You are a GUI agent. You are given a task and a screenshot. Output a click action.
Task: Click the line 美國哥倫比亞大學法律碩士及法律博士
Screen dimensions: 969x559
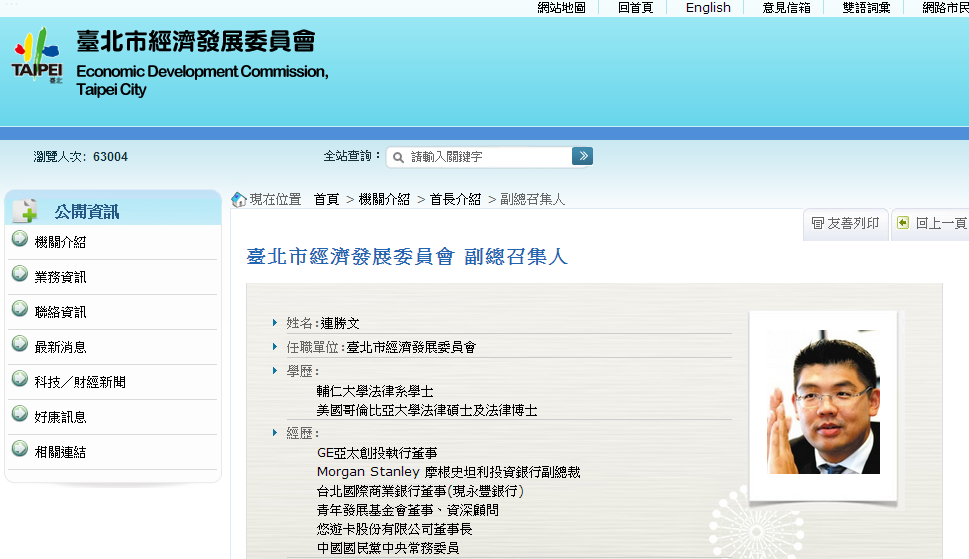[426, 410]
